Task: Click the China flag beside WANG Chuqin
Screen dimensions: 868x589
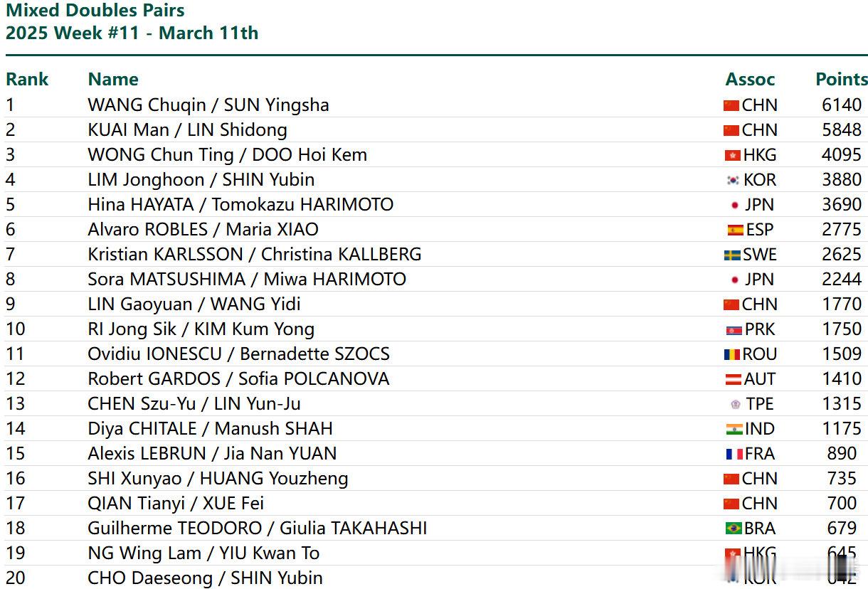Action: [731, 105]
